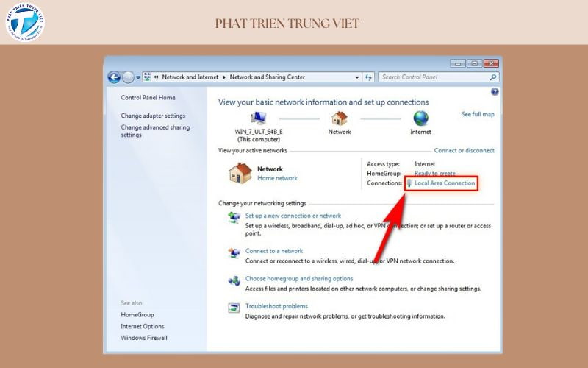The height and width of the screenshot is (368, 588).
Task: Click the search magnifier icon
Action: [x=492, y=77]
